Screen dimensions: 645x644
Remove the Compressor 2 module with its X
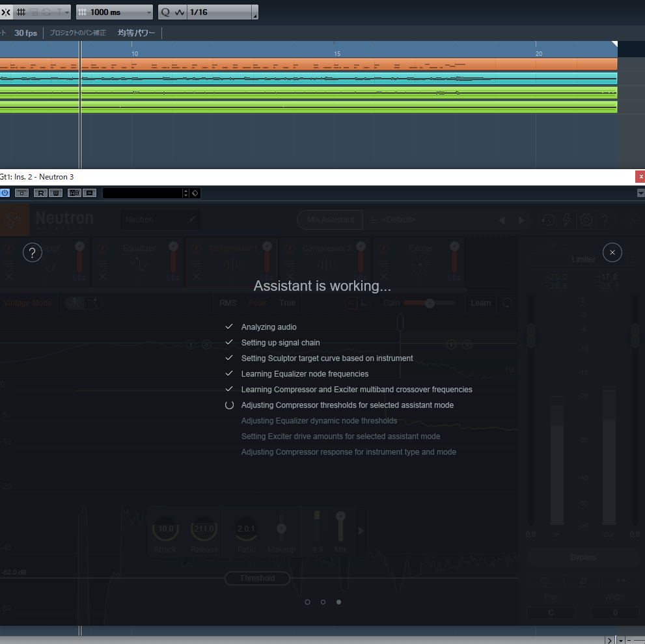pos(290,276)
